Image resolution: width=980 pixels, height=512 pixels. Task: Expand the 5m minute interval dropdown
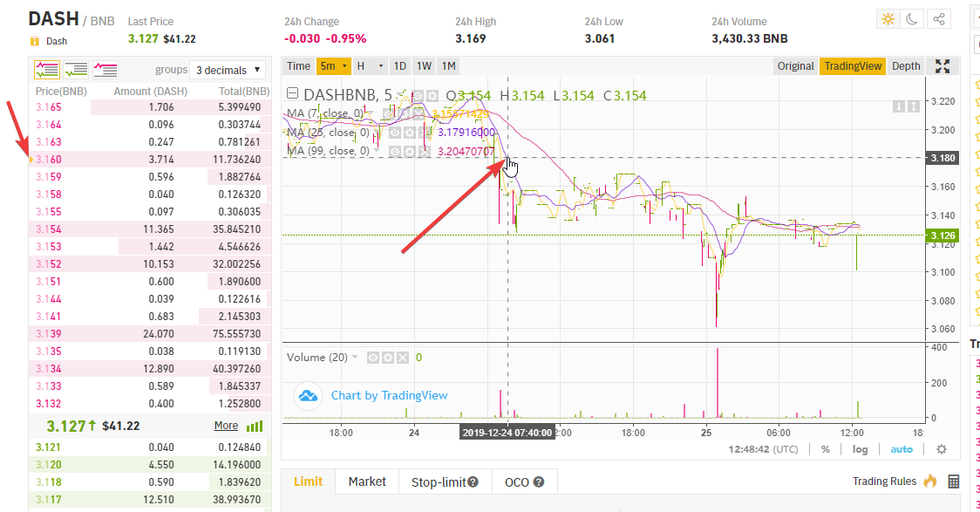pos(334,66)
